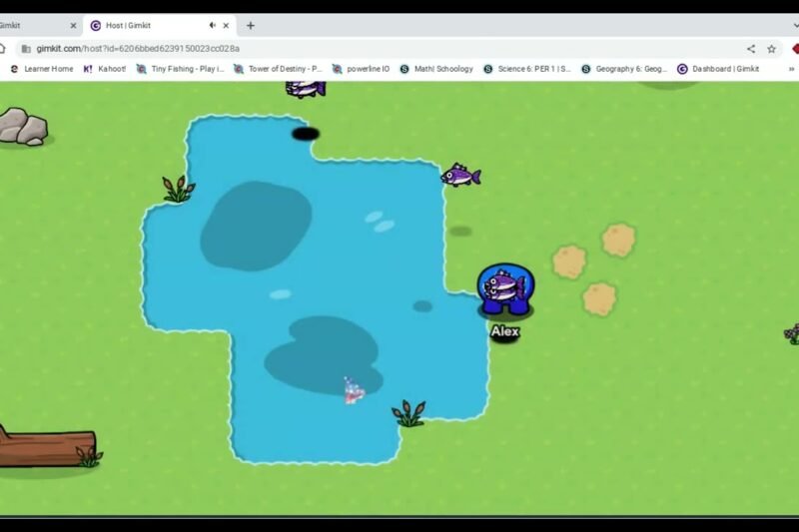The width and height of the screenshot is (799, 532).
Task: Expand the bookmarks overflow chevron
Action: (791, 69)
